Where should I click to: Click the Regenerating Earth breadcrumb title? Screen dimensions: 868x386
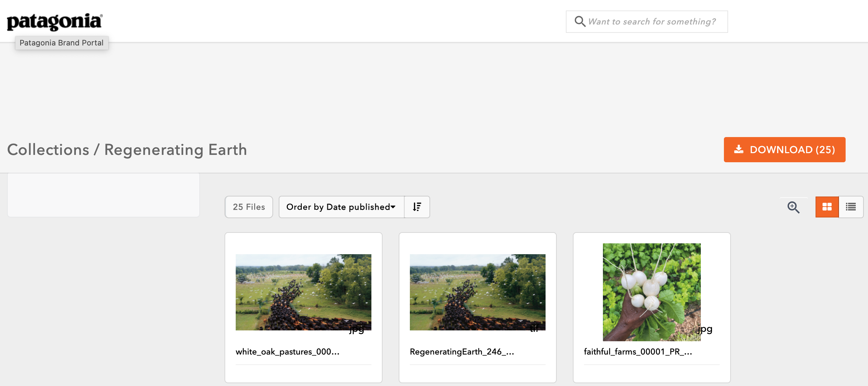click(x=176, y=150)
